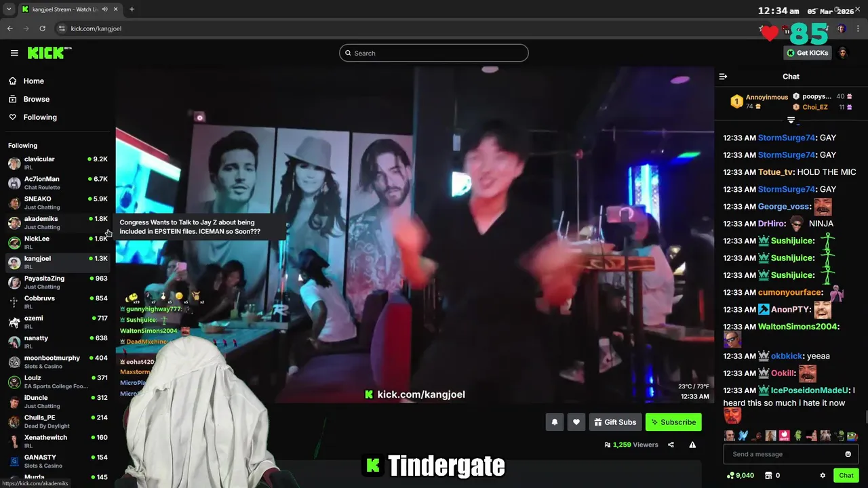Open NickLee channel in Following list

[58, 243]
